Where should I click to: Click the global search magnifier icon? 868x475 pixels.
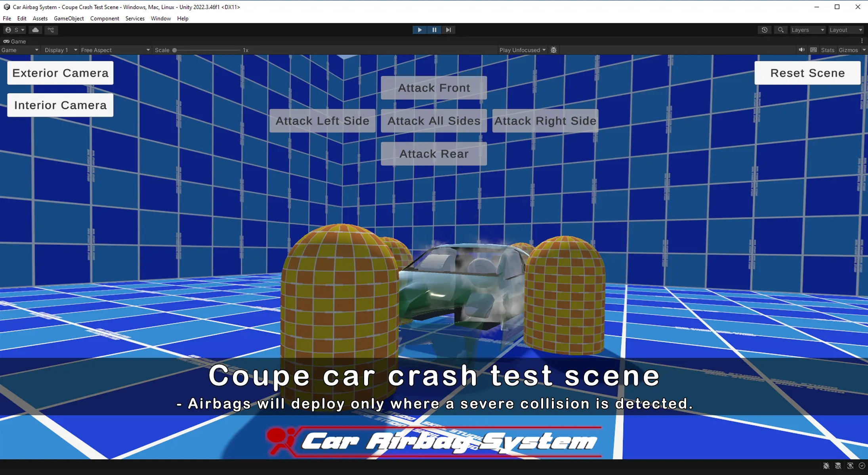[780, 30]
